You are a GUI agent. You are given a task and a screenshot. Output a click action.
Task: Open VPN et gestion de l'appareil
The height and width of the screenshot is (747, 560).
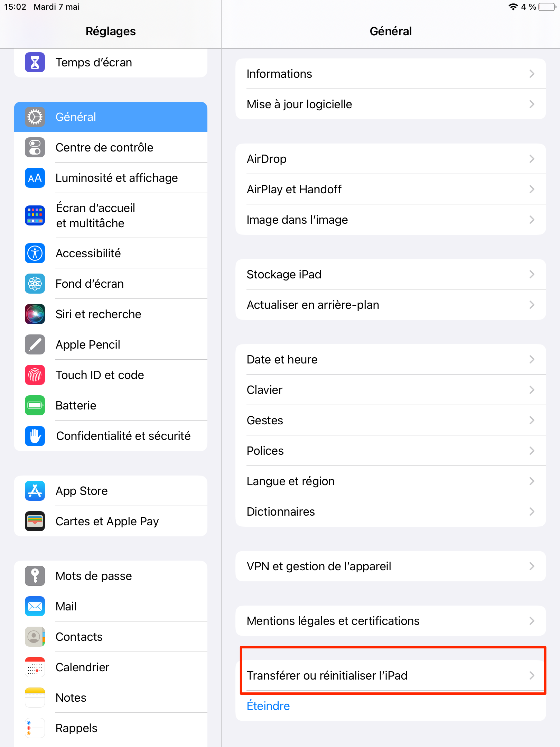(x=391, y=566)
